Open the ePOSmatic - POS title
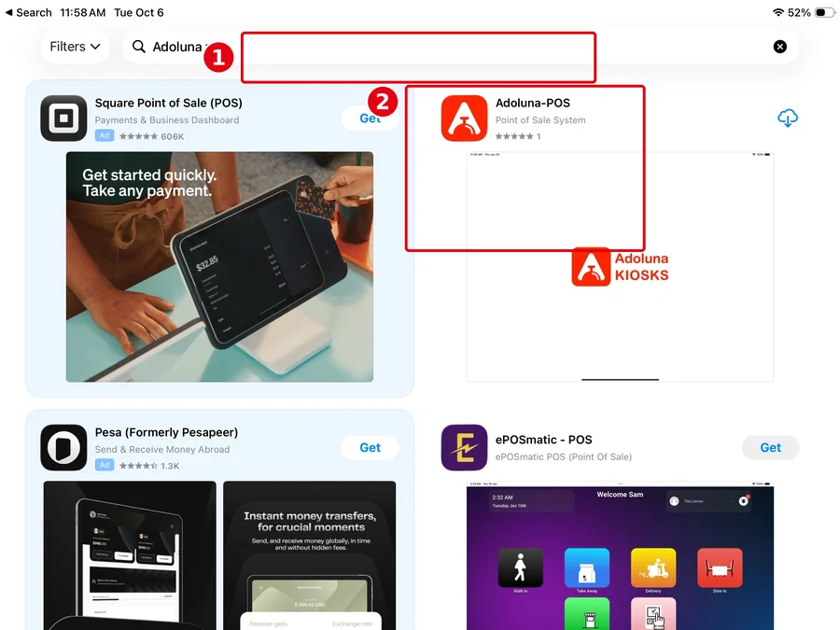 (x=543, y=440)
